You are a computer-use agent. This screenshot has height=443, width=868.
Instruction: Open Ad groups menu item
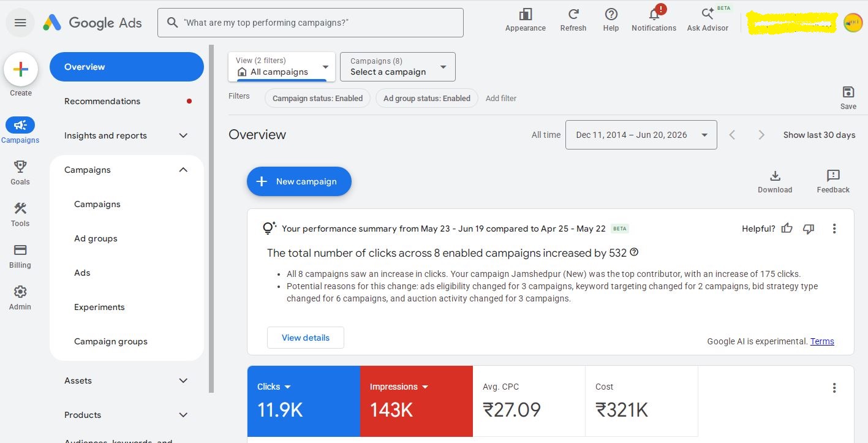[x=96, y=238]
